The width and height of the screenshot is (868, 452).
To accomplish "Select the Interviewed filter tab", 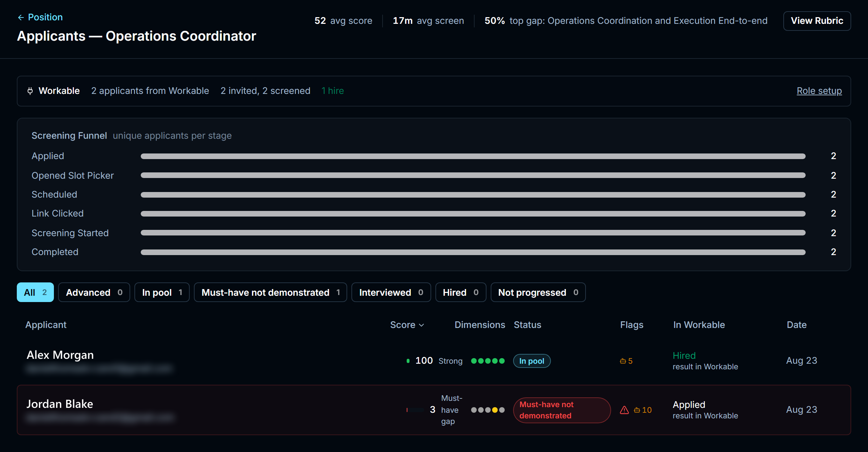I will pos(391,292).
